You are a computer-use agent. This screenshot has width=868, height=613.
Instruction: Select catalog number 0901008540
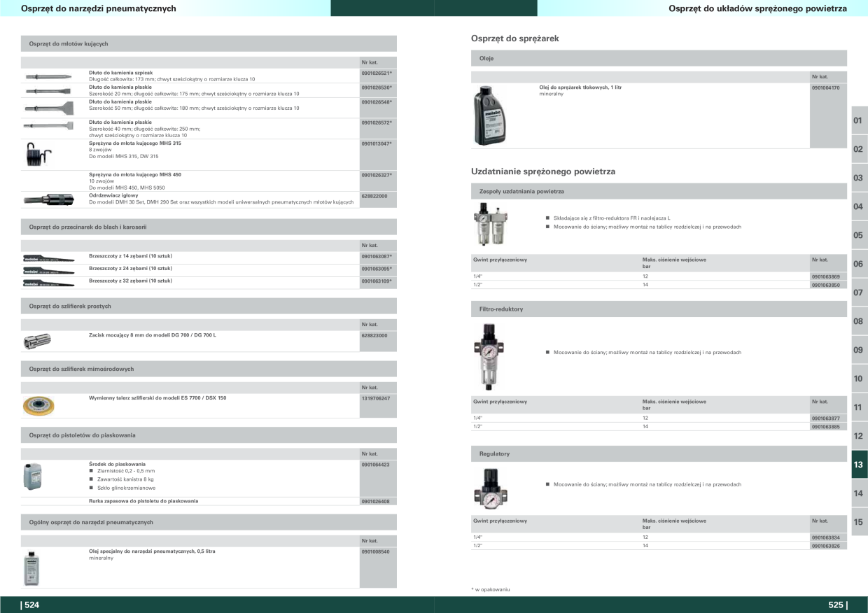pyautogui.click(x=376, y=551)
